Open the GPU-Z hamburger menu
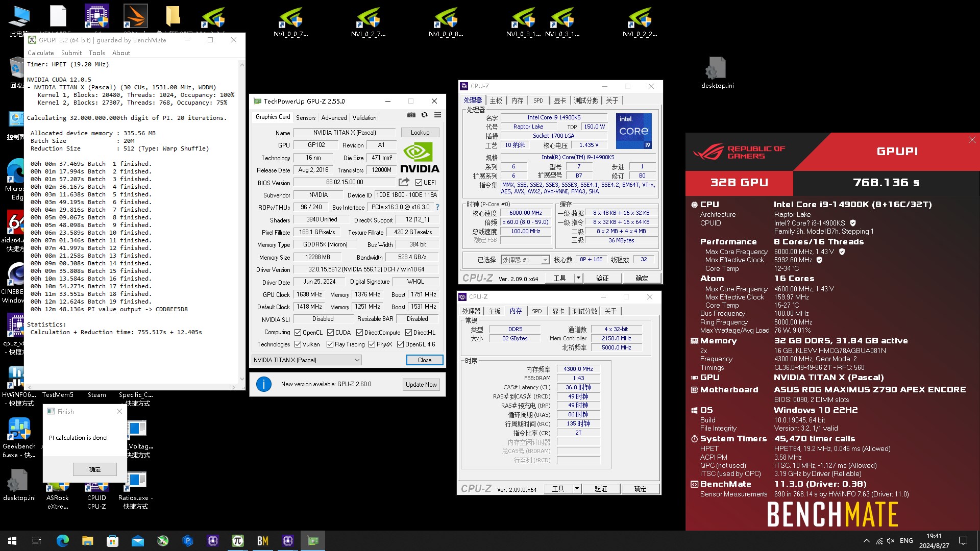The width and height of the screenshot is (980, 551). click(437, 115)
